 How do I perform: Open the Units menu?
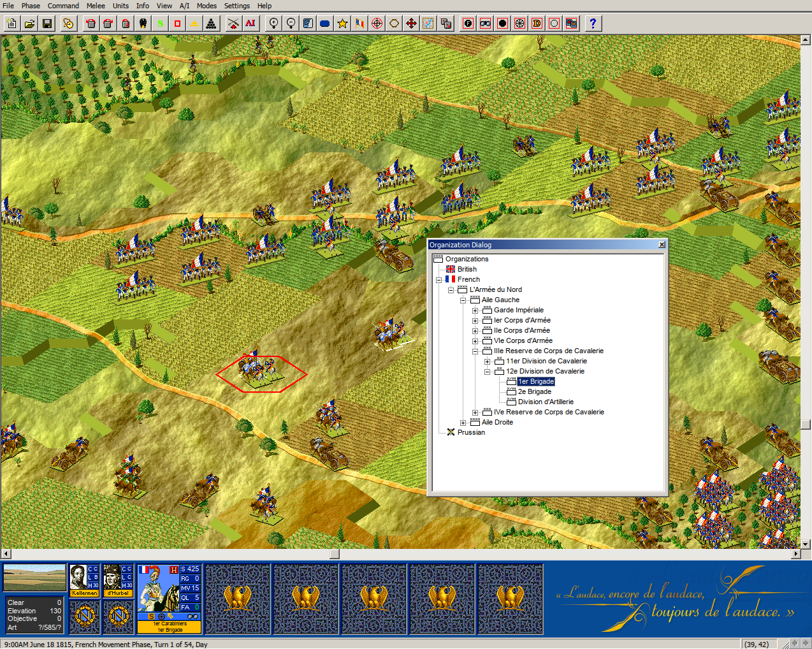click(120, 6)
